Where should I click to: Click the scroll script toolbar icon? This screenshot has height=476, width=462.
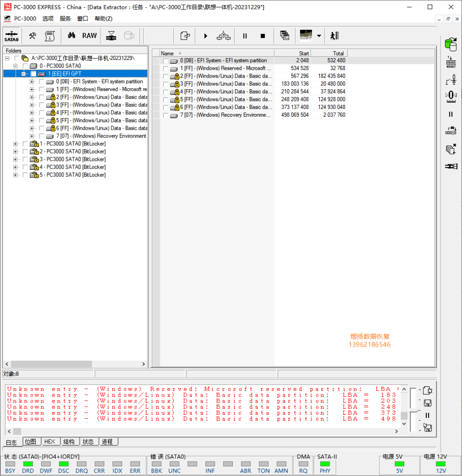[x=50, y=36]
